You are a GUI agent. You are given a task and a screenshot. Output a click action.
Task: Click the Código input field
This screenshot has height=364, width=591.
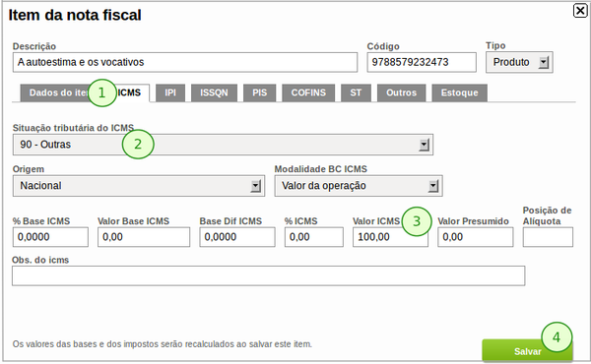pyautogui.click(x=422, y=62)
